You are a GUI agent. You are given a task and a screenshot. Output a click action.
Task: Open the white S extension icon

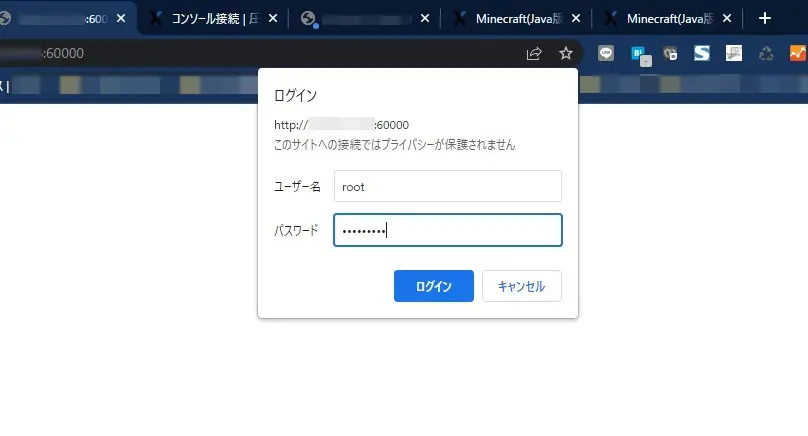point(702,53)
